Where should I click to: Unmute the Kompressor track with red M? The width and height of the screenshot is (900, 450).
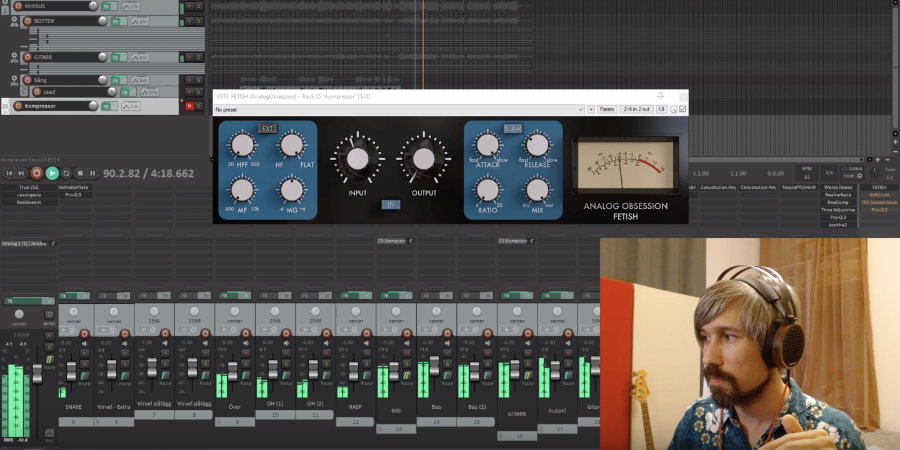[x=189, y=106]
